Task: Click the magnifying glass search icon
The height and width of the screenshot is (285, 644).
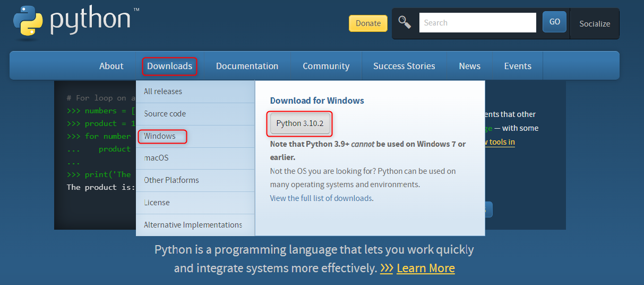Action: pyautogui.click(x=405, y=22)
